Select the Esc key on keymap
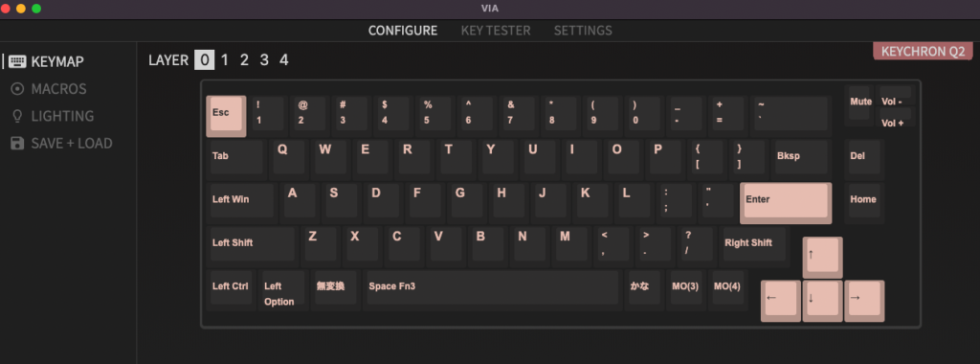 pyautogui.click(x=226, y=116)
